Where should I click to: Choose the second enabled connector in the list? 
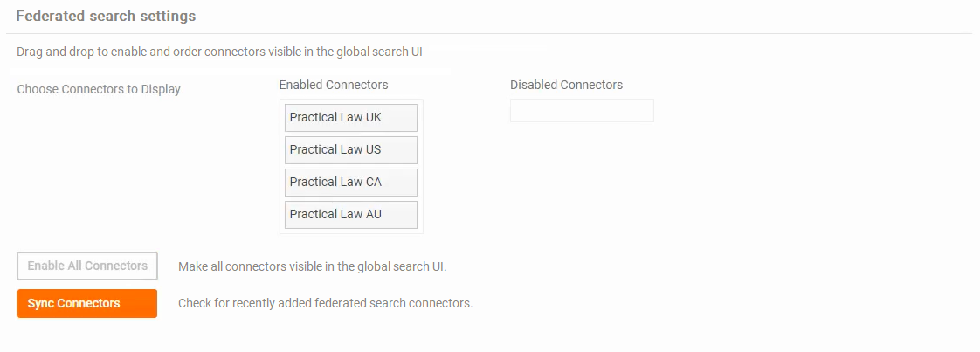coord(350,150)
